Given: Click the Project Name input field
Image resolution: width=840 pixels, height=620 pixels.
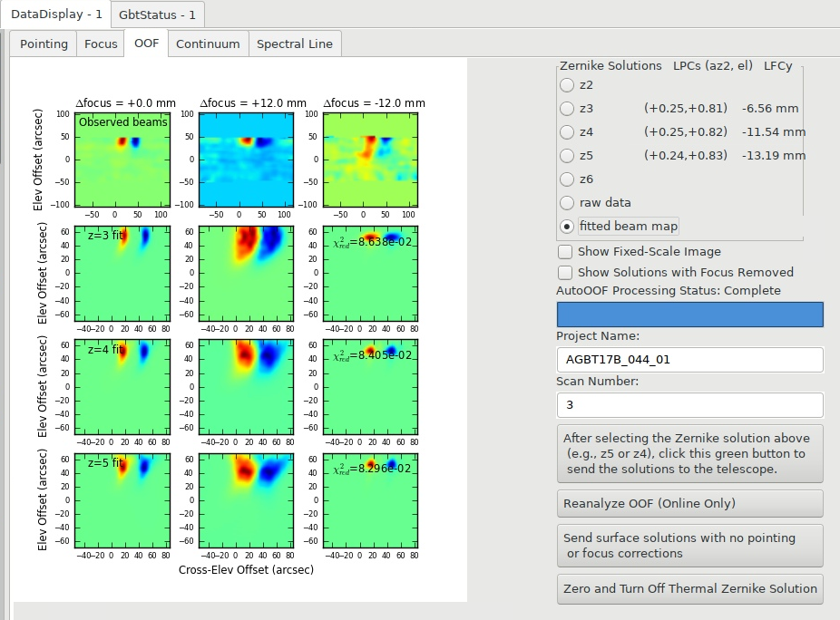Looking at the screenshot, I should pos(690,360).
